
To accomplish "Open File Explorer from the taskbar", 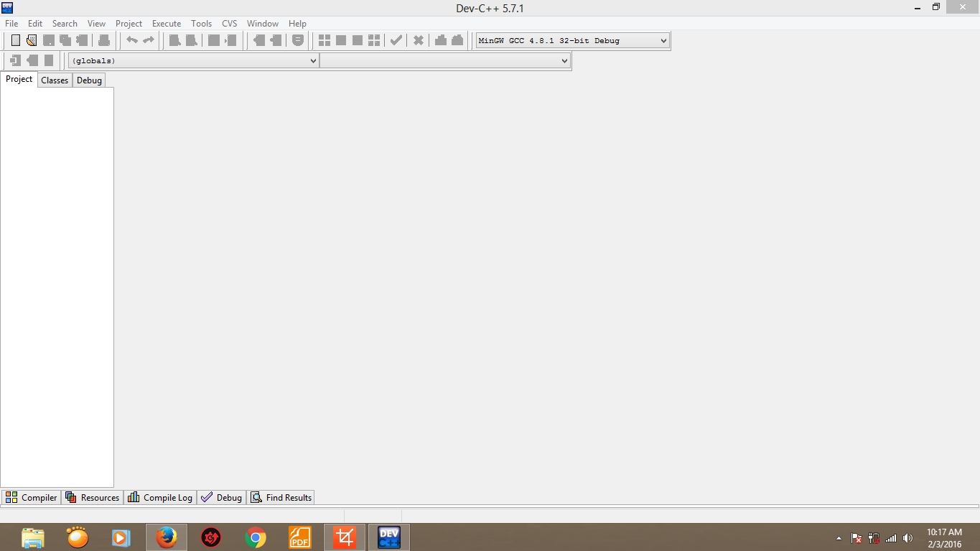I will coord(33,537).
